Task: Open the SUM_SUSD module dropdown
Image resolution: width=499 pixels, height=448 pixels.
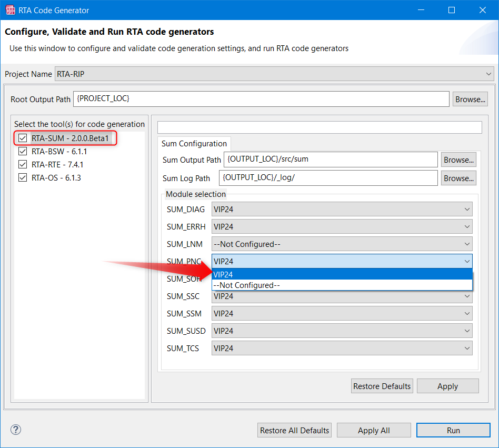Action: coord(342,331)
